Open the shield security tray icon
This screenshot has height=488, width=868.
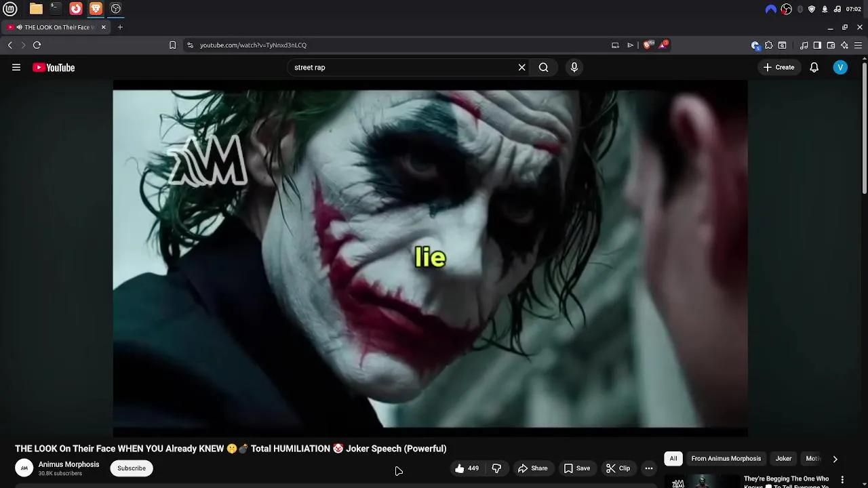click(812, 9)
